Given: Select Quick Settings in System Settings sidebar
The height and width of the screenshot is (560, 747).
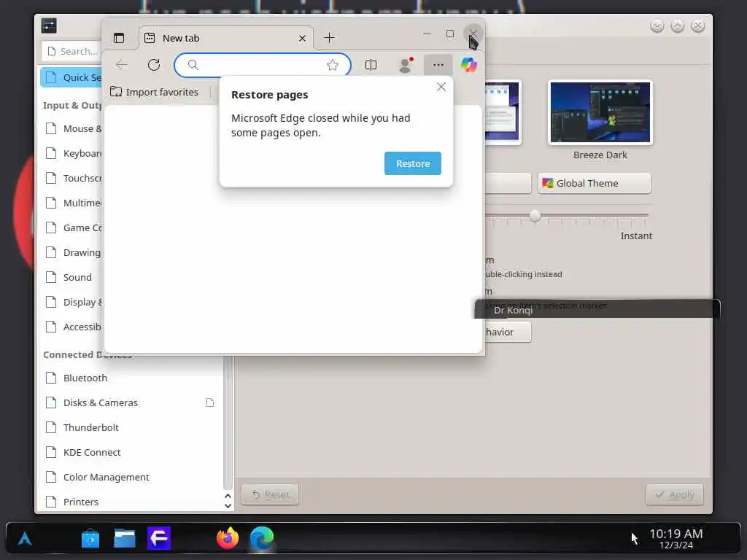Looking at the screenshot, I should tap(71, 77).
